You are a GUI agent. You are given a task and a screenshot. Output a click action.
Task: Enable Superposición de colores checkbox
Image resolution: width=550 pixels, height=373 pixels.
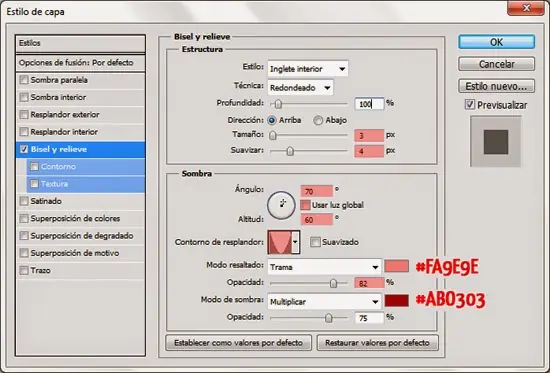(24, 218)
